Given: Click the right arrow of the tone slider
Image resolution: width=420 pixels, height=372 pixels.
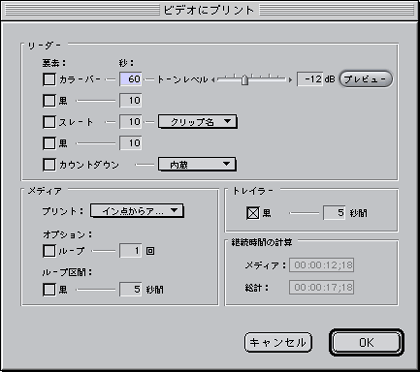Looking at the screenshot, I should [290, 80].
